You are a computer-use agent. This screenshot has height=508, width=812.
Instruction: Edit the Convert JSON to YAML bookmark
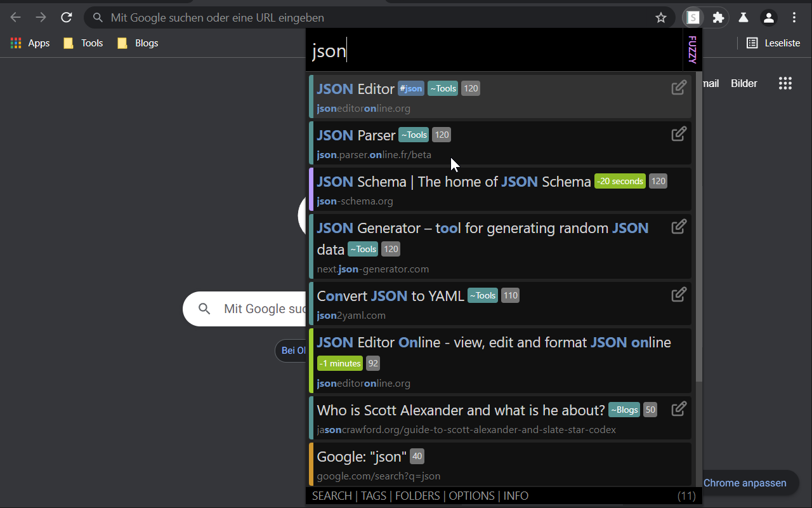point(679,295)
